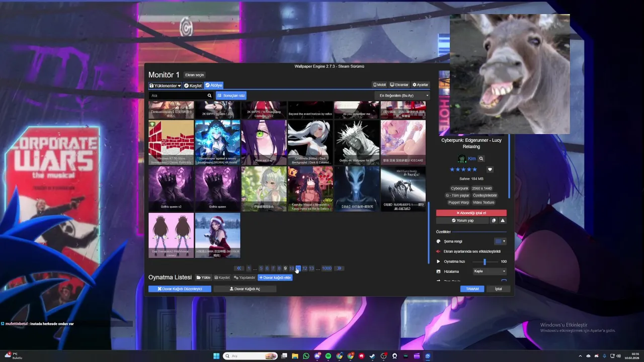Image resolution: width=644 pixels, height=362 pixels.
Task: Open the Yüklenenler dropdown
Action: coord(165,85)
